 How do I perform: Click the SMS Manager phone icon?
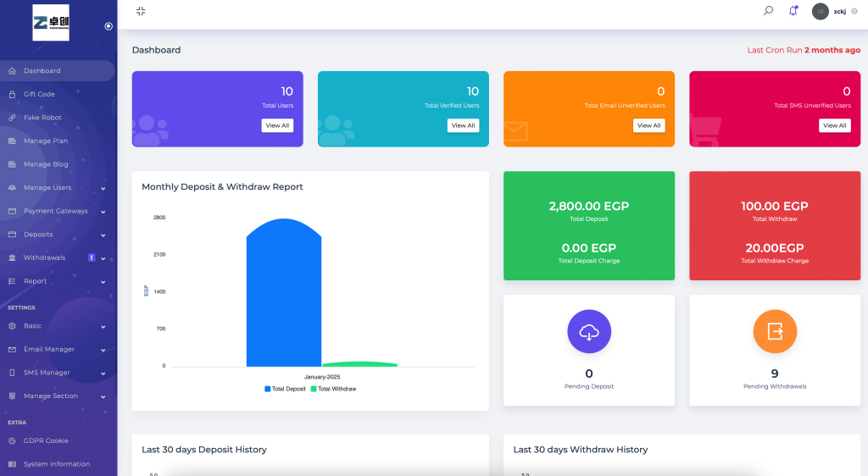[x=12, y=373]
